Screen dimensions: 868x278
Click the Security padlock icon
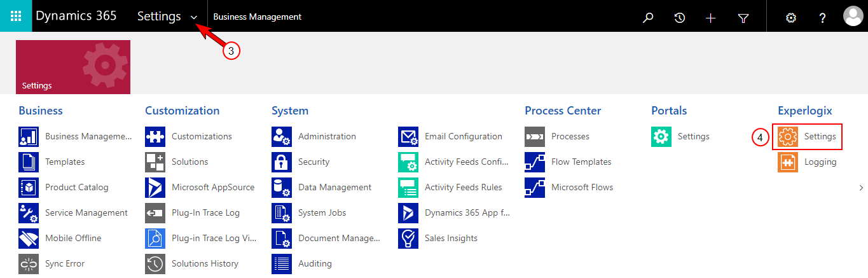(282, 162)
